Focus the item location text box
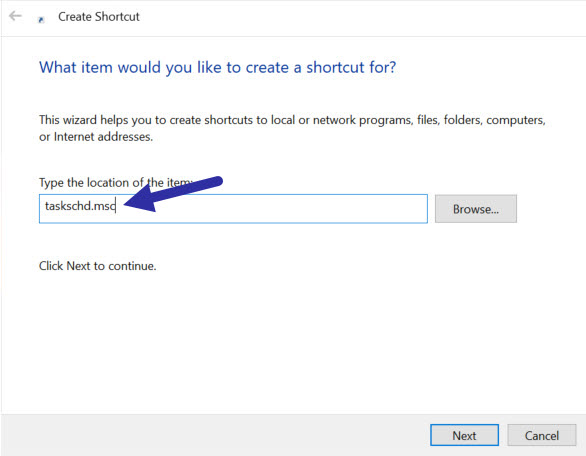This screenshot has width=586, height=456. pos(233,209)
